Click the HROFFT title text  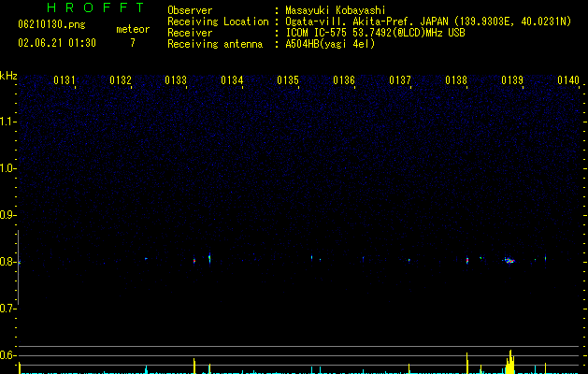click(95, 7)
